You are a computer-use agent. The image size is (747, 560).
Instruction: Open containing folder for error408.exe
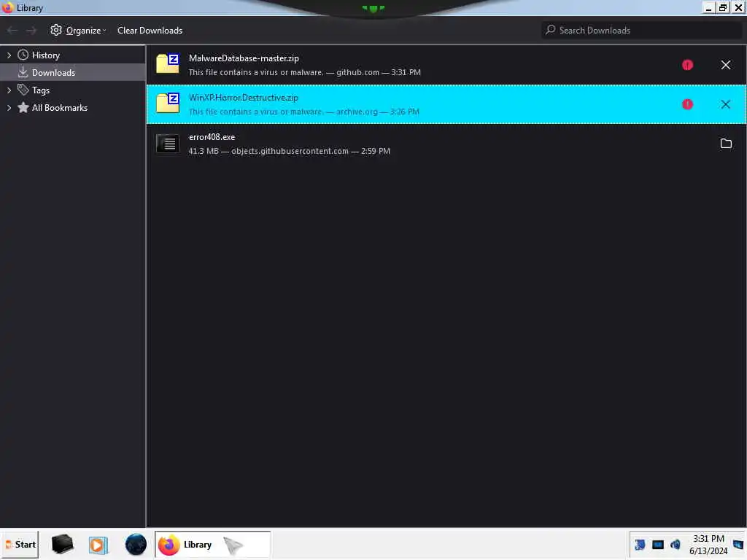(726, 144)
